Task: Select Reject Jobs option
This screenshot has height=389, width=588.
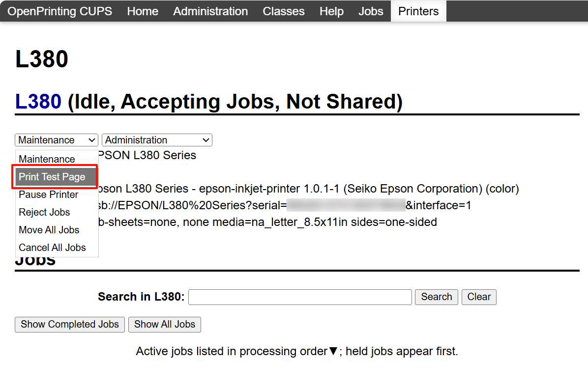Action: 44,212
